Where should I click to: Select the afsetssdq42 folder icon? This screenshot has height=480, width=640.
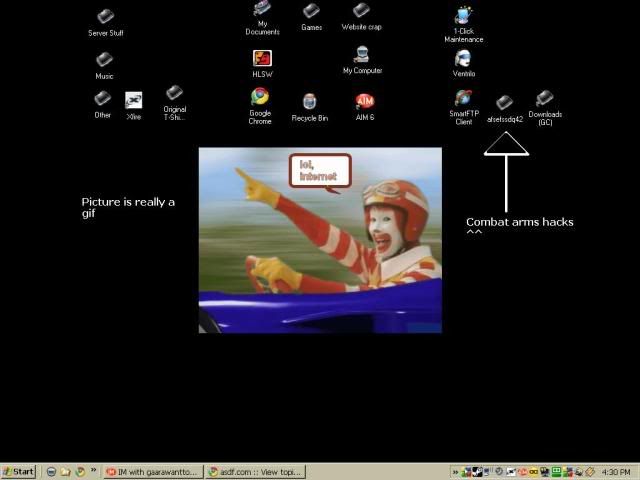click(505, 109)
